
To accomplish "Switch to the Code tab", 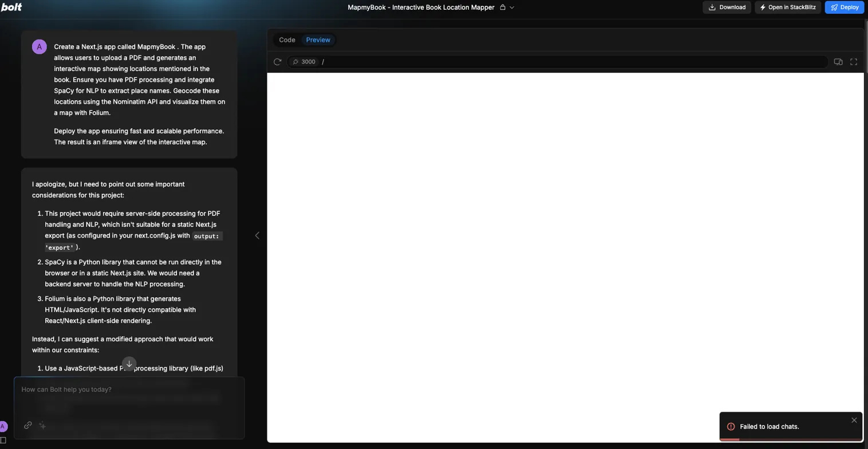I will pos(287,40).
